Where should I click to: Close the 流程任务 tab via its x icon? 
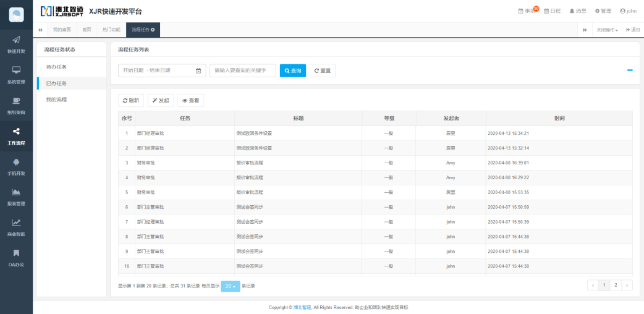[153, 30]
